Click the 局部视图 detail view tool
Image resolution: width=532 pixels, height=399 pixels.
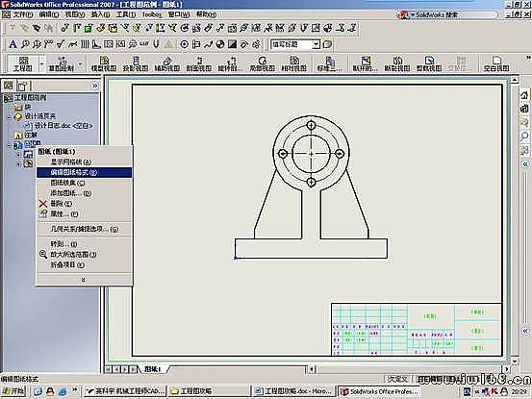(263, 63)
